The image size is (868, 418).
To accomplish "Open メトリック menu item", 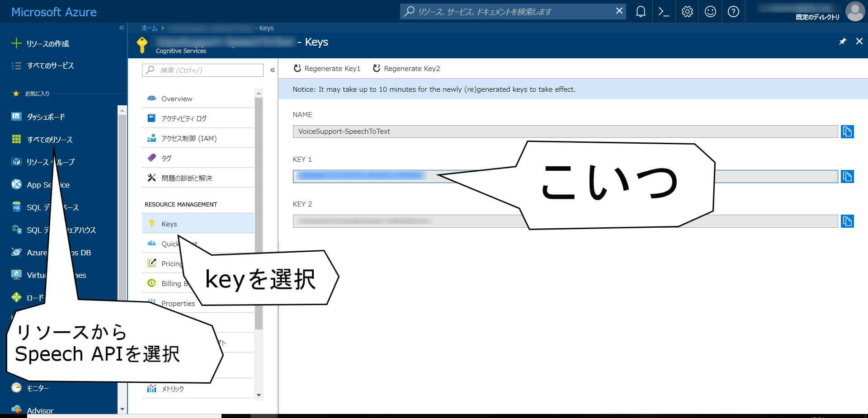I will (x=198, y=389).
